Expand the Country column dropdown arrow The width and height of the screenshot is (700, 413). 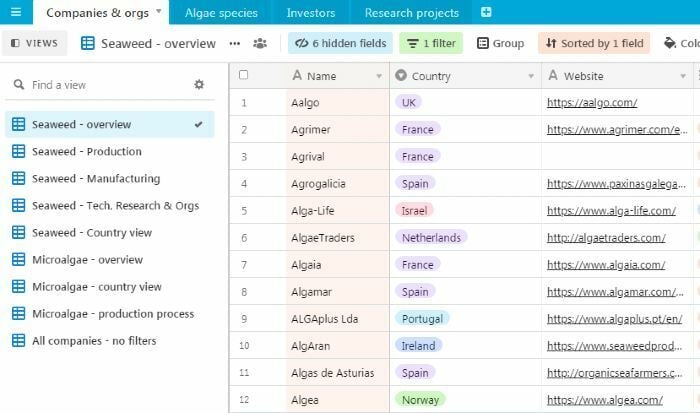(x=531, y=76)
